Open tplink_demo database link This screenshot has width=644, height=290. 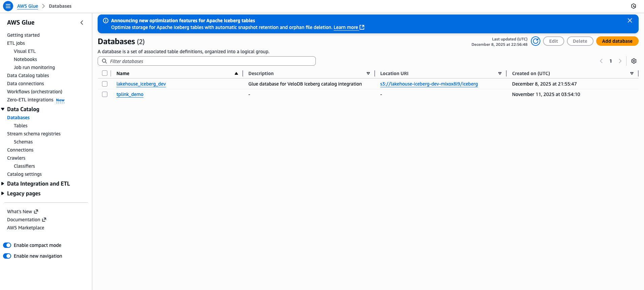coord(130,94)
